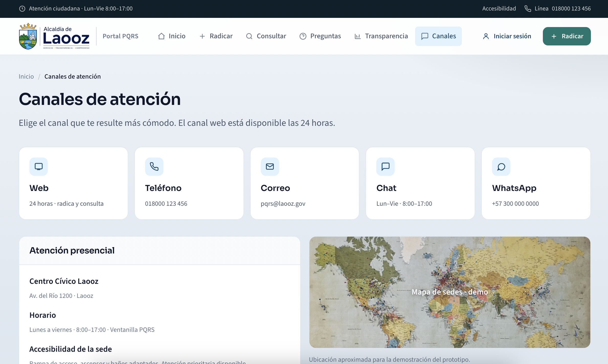Go to the Consultar navigation item
The image size is (608, 364).
(266, 36)
